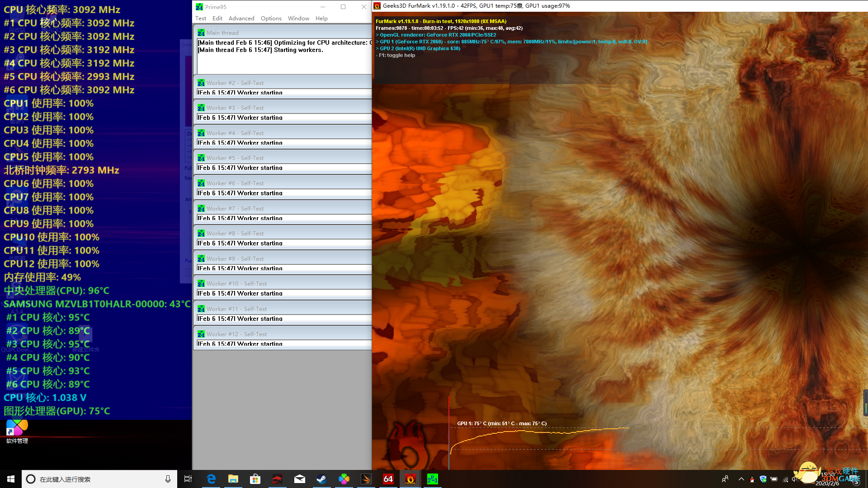The height and width of the screenshot is (488, 868).
Task: Click the Mail app taskbar icon
Action: coord(299,479)
